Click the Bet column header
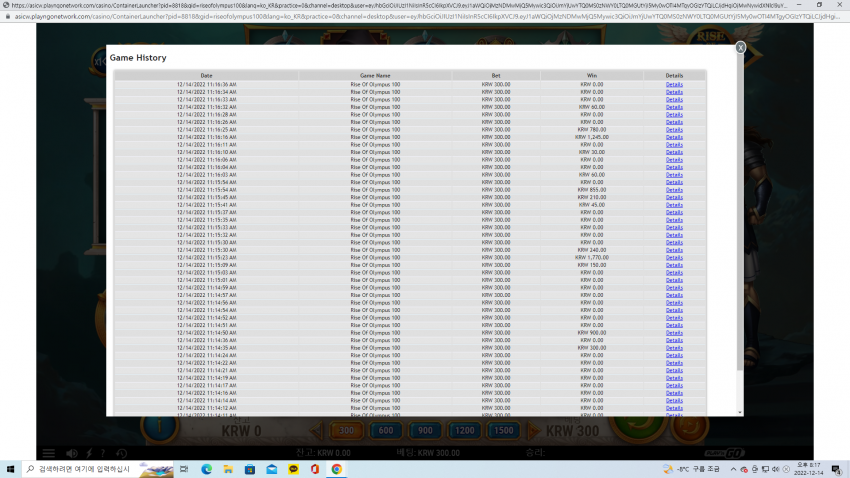The image size is (850, 478). 496,76
